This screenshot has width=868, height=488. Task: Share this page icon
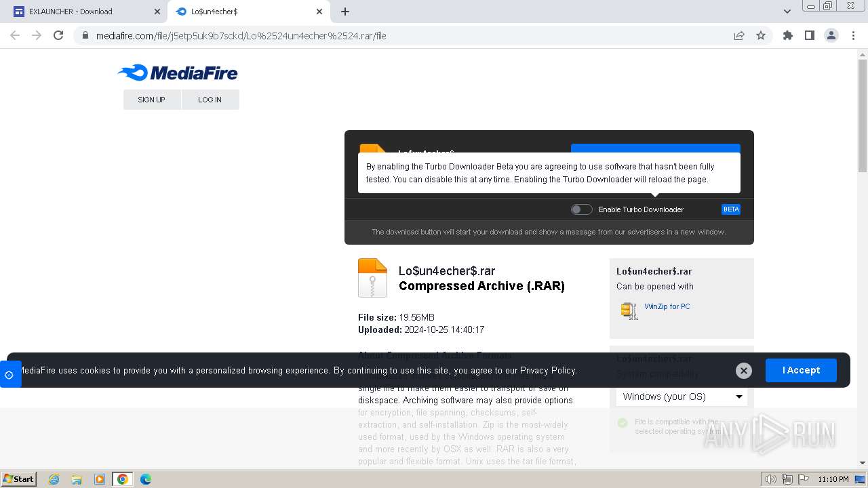[x=739, y=35]
